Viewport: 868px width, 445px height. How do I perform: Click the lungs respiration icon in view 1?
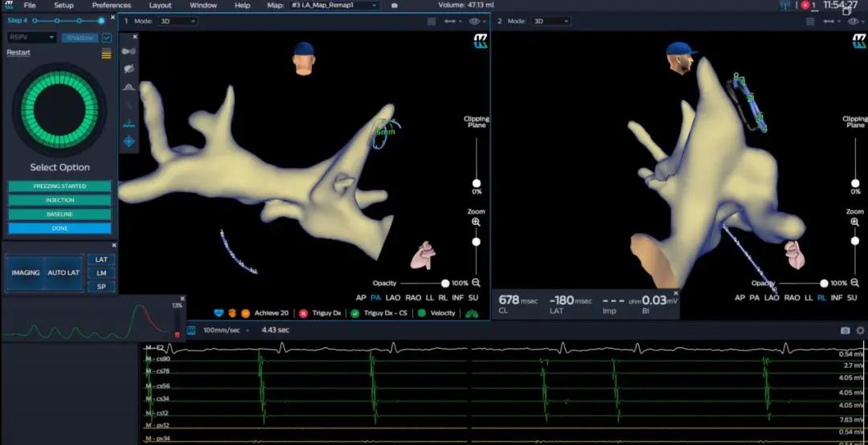tap(472, 313)
